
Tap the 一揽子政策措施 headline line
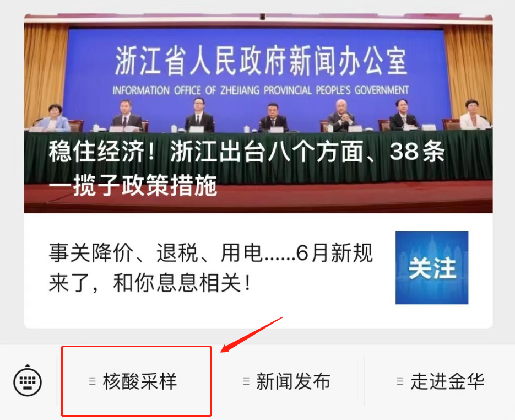[133, 185]
